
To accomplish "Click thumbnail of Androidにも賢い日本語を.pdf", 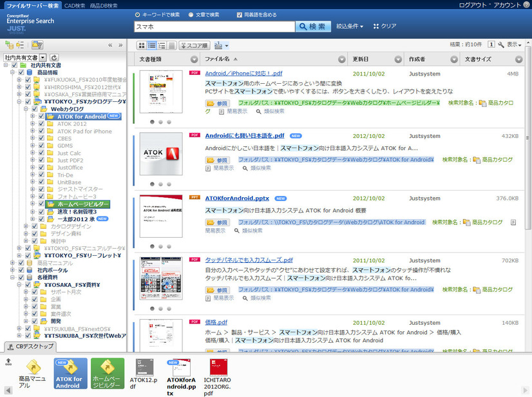I will pyautogui.click(x=161, y=154).
